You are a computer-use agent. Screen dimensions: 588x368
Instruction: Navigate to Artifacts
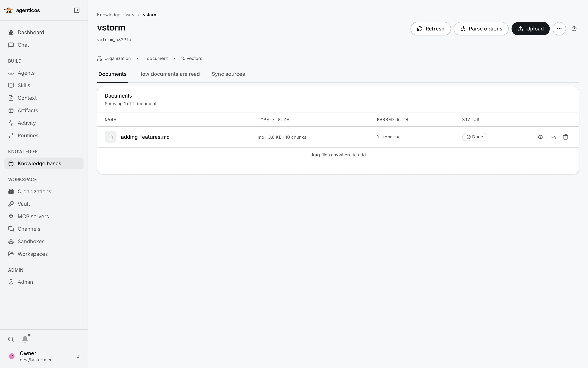coord(44,110)
